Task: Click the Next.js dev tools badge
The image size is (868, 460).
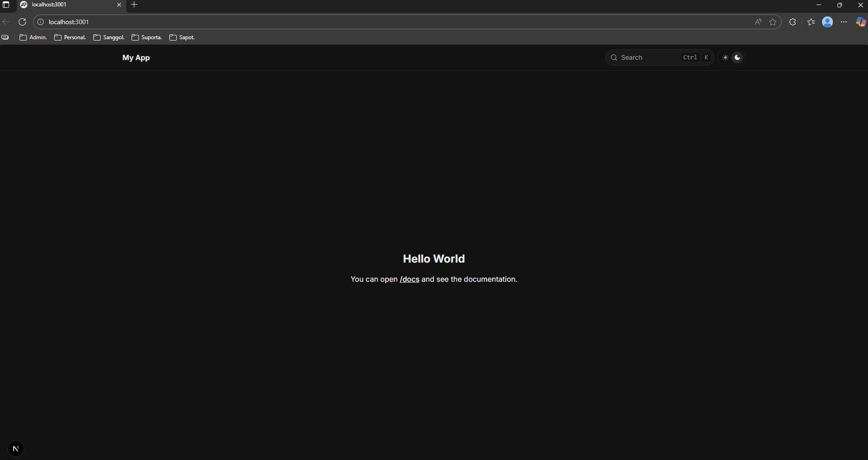Action: click(16, 449)
